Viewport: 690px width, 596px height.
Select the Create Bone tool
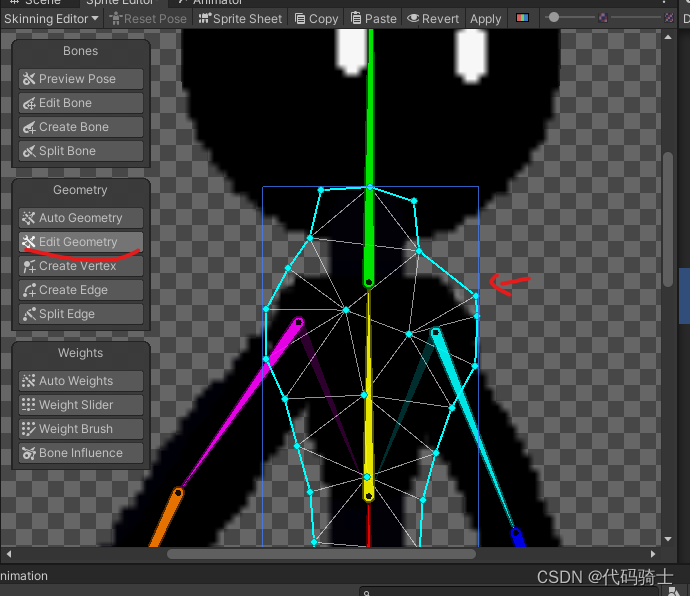click(81, 127)
